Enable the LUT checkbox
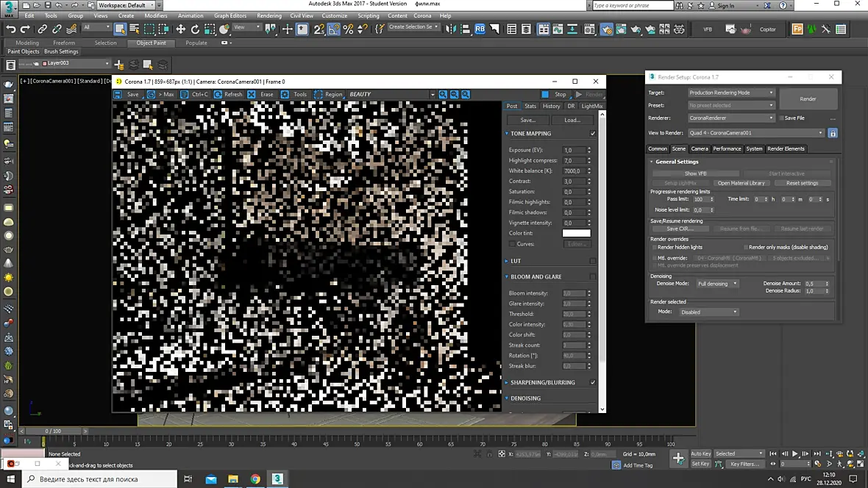The width and height of the screenshot is (868, 488). tap(593, 261)
